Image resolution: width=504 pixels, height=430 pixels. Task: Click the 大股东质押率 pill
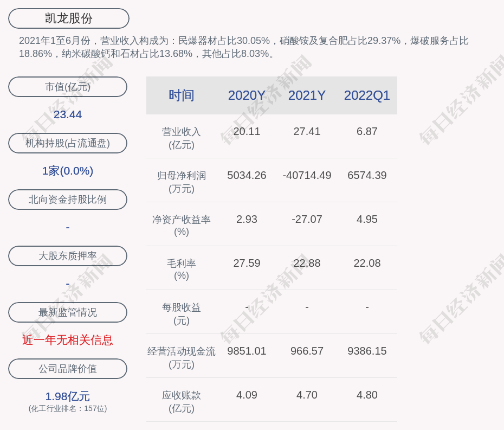68,256
